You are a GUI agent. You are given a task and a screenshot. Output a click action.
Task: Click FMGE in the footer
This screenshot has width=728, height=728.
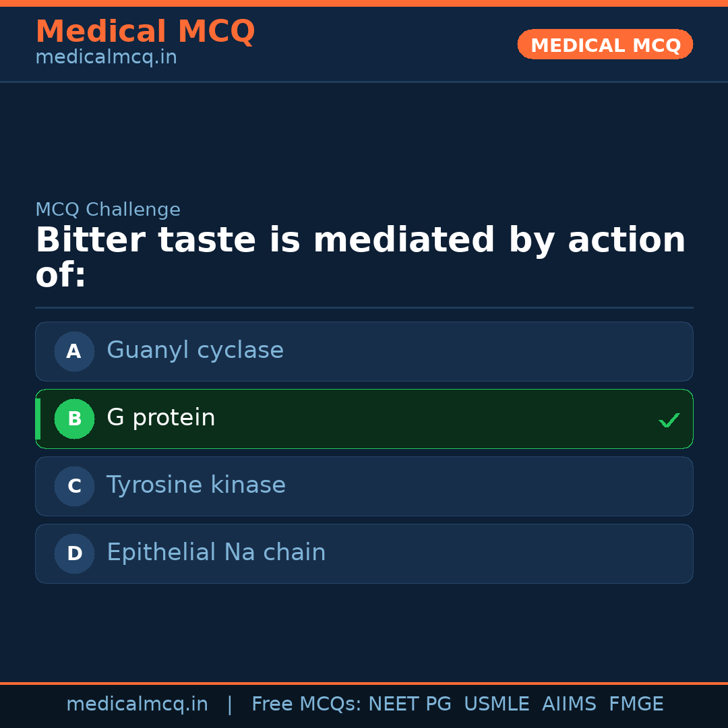(636, 704)
